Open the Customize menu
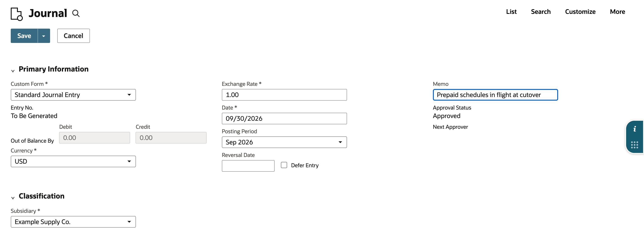The image size is (644, 237). click(580, 12)
